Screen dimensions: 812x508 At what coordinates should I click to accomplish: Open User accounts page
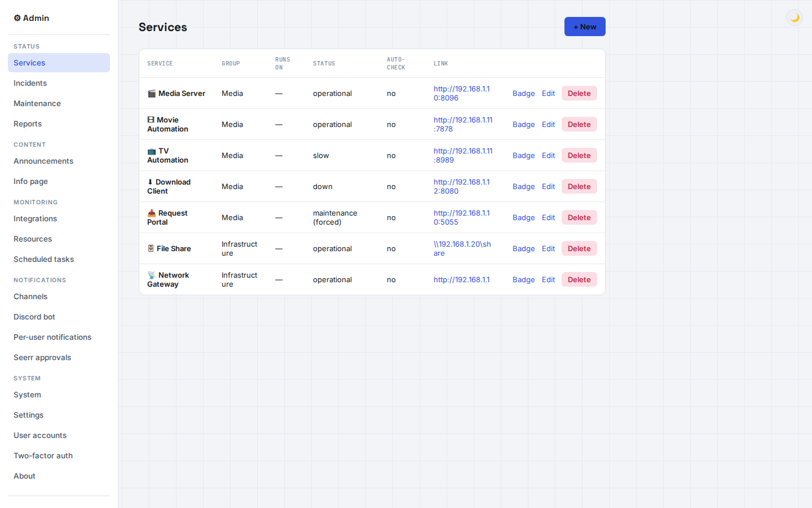click(x=59, y=435)
